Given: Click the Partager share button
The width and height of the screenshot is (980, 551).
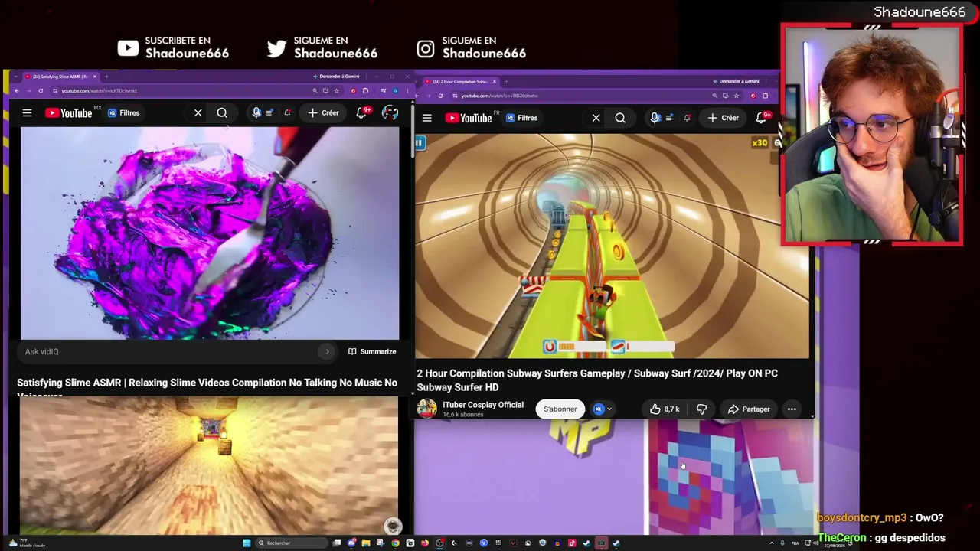Looking at the screenshot, I should 749,409.
